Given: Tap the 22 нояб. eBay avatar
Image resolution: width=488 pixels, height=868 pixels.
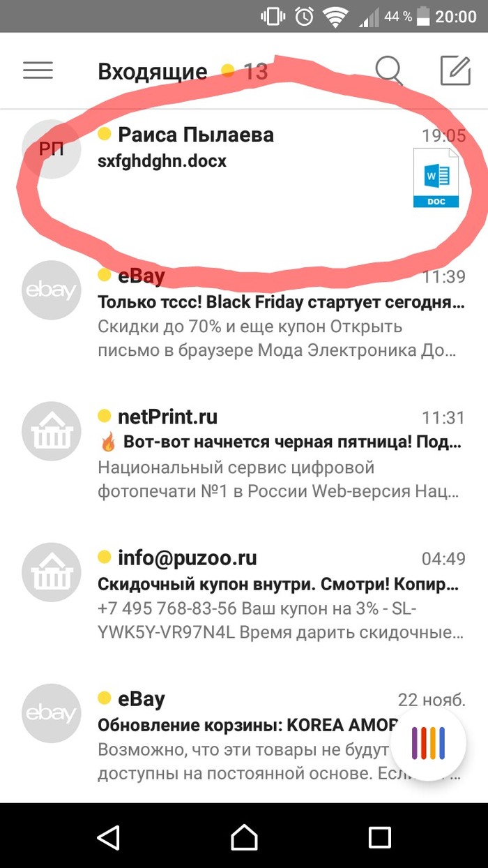Looking at the screenshot, I should coord(51,713).
